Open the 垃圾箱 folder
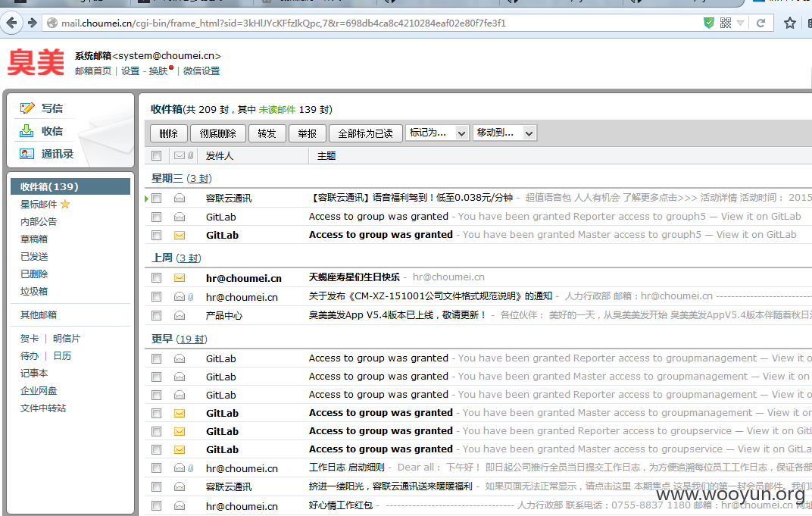This screenshot has width=812, height=516. tap(34, 291)
